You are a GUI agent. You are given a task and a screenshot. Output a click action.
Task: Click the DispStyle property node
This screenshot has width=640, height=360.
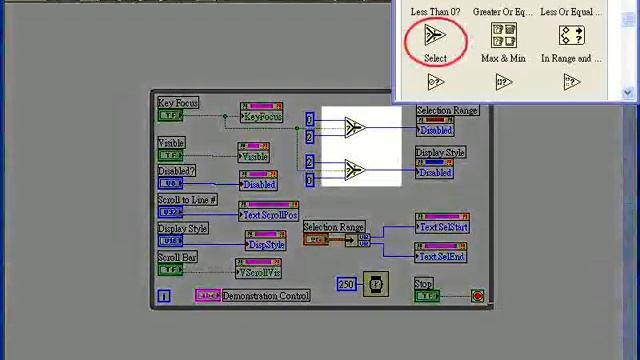[x=266, y=240]
